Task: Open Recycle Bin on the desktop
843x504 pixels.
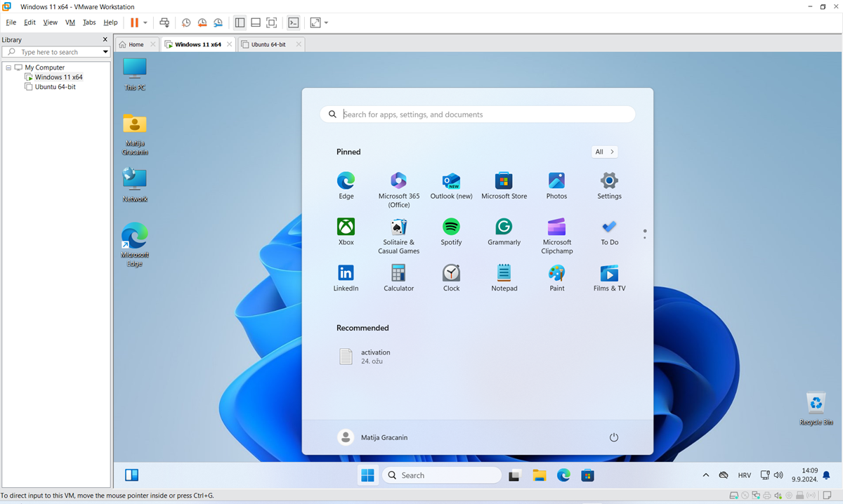Action: 816,409
